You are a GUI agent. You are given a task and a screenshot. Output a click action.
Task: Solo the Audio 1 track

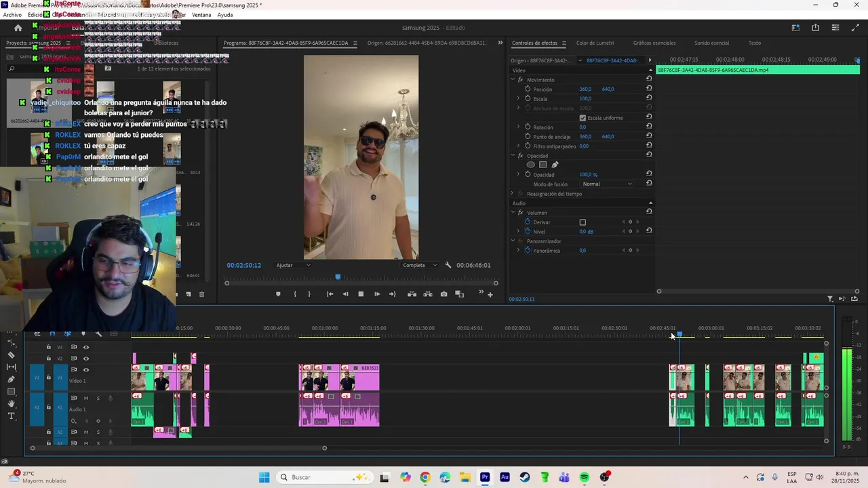[98, 398]
